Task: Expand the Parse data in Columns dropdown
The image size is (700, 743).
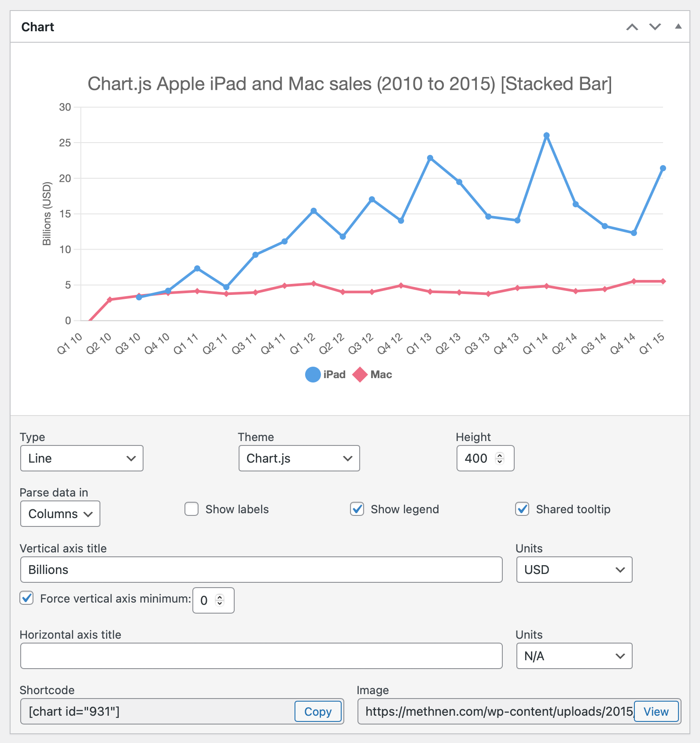Action: pos(60,514)
